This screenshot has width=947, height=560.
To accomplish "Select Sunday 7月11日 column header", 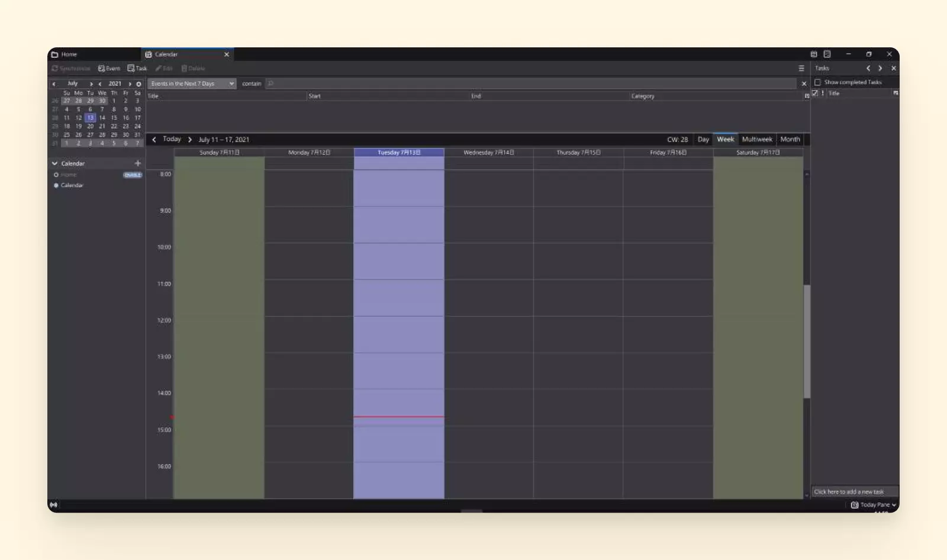I will click(220, 153).
